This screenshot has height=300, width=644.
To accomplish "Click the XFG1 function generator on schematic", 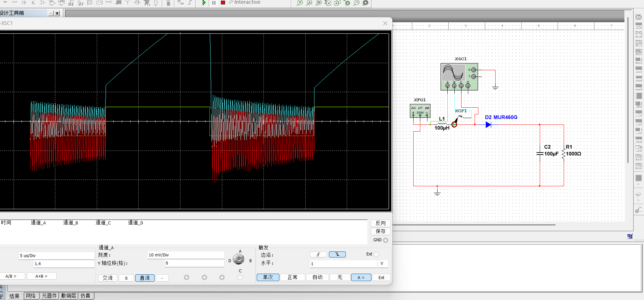I will pos(420,111).
